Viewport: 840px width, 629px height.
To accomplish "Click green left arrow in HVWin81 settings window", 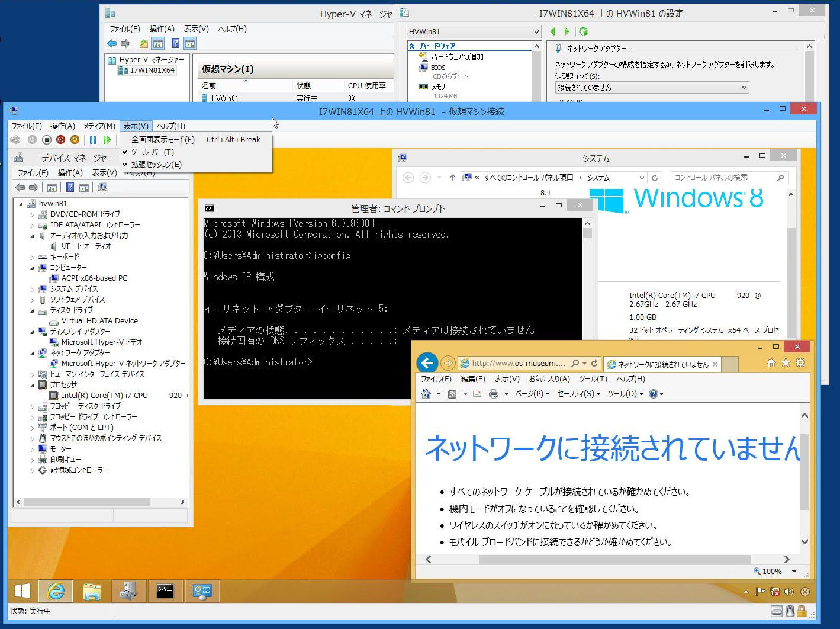I will (552, 31).
